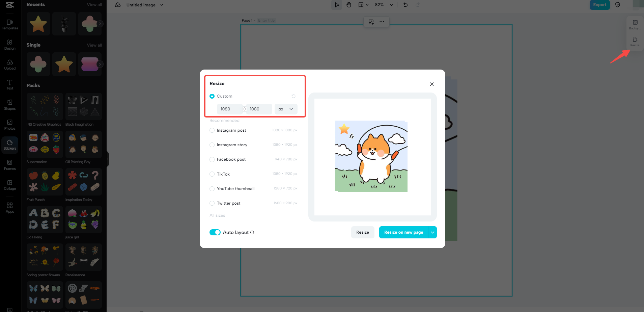Image resolution: width=644 pixels, height=312 pixels.
Task: Expand more Single stickers with arrow
Action: coord(100,64)
